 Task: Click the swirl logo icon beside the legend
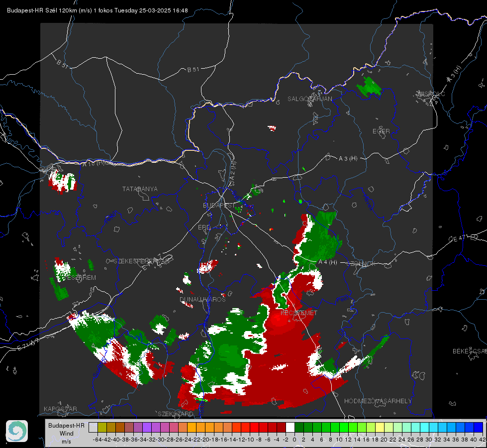tap(17, 431)
